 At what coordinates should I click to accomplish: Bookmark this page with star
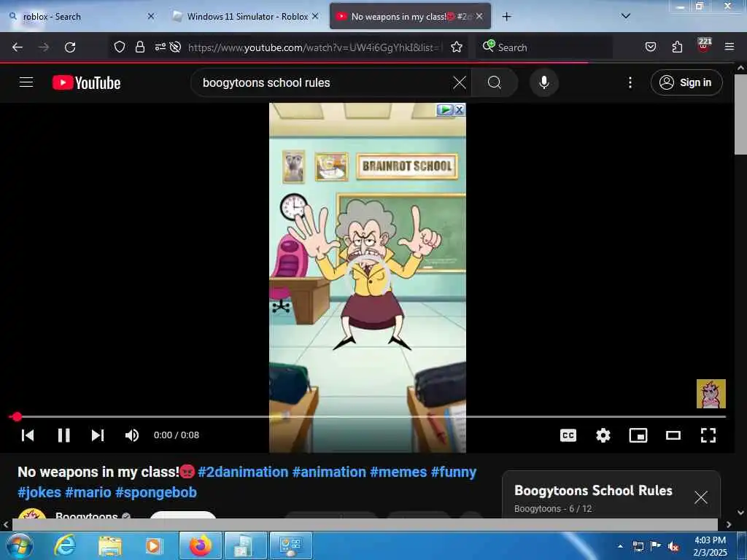457,47
